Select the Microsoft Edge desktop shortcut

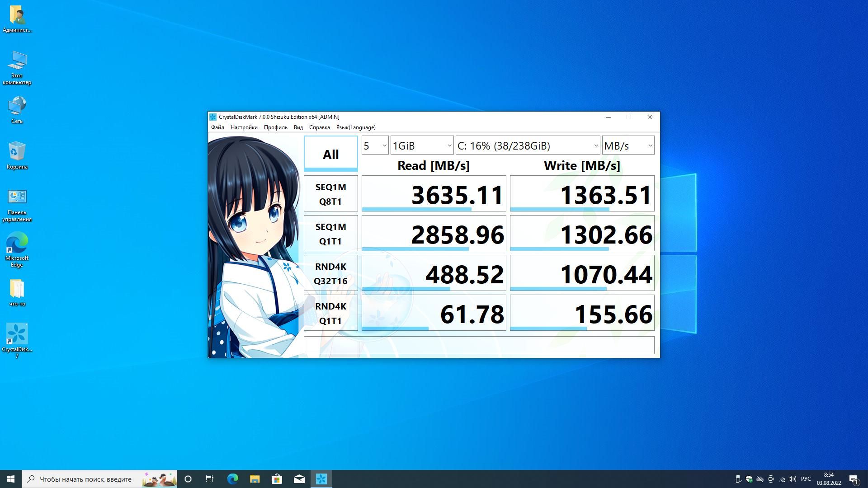17,250
